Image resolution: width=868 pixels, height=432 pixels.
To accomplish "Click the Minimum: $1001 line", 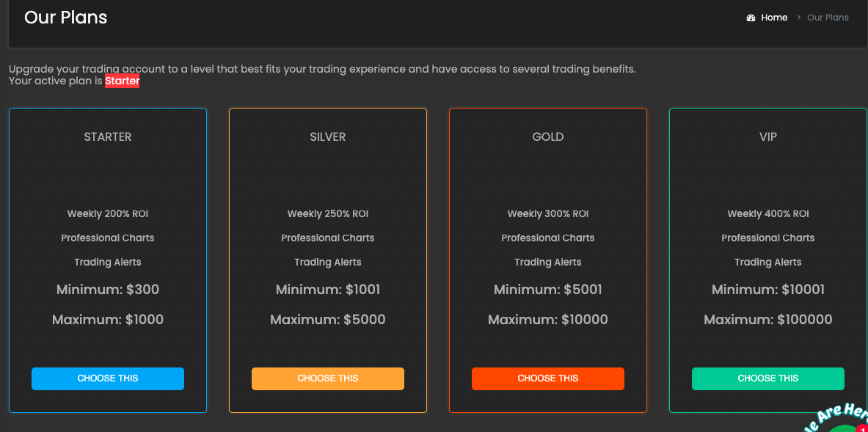I will 328,289.
